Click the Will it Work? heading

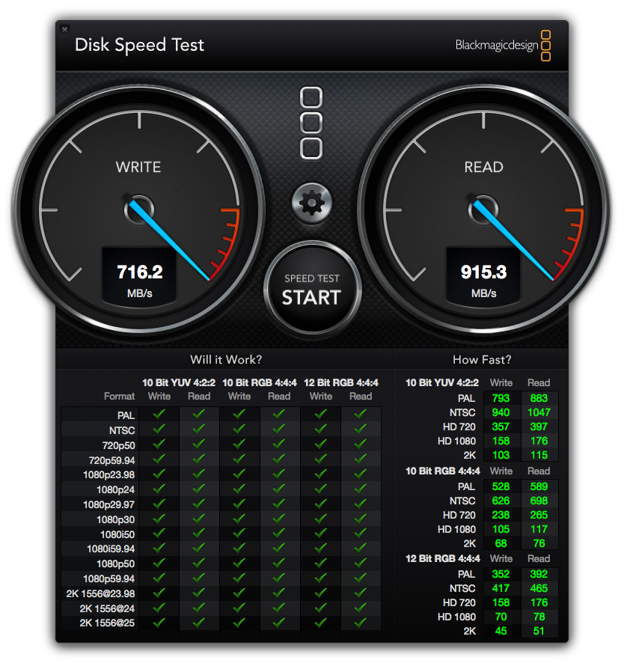click(226, 359)
